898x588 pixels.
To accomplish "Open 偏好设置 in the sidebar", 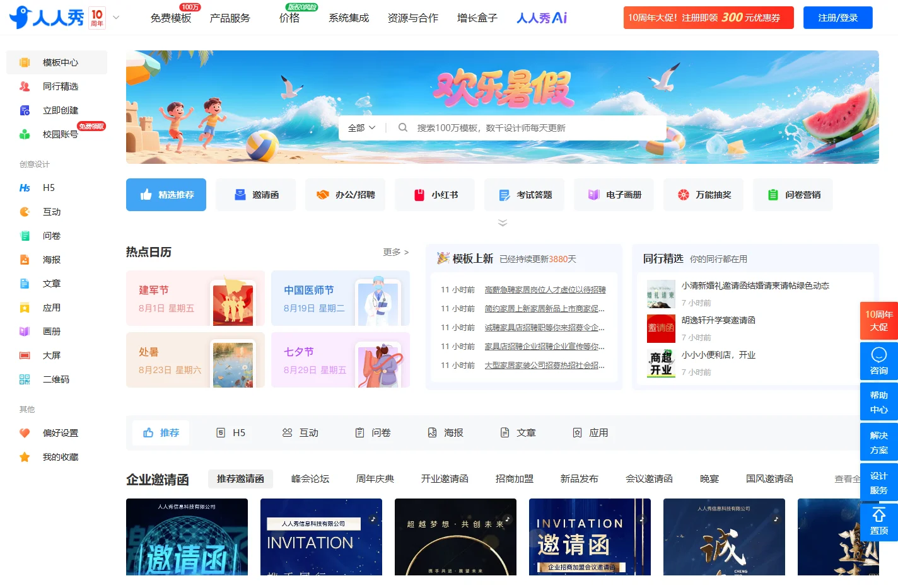I will (x=57, y=433).
